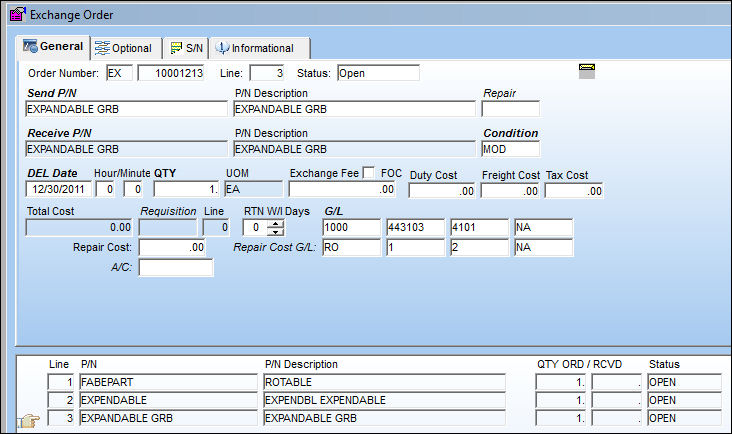Click the Hour field

pyautogui.click(x=105, y=189)
